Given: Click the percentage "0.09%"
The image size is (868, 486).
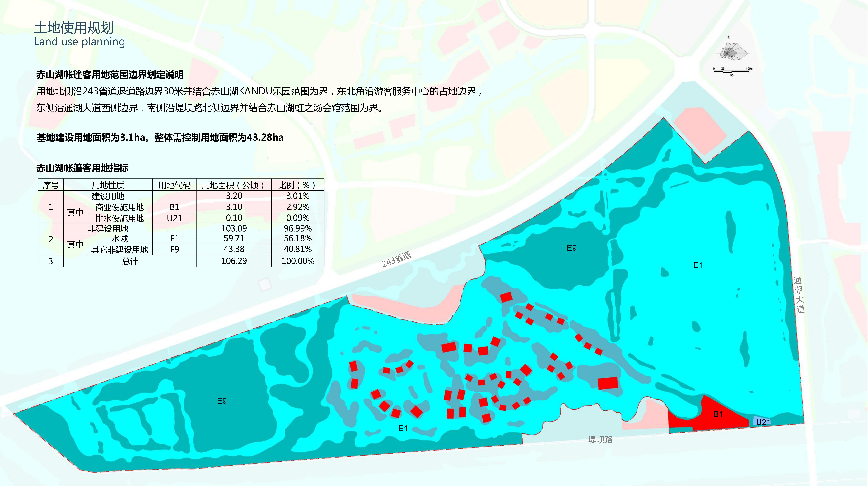Looking at the screenshot, I should (x=298, y=218).
